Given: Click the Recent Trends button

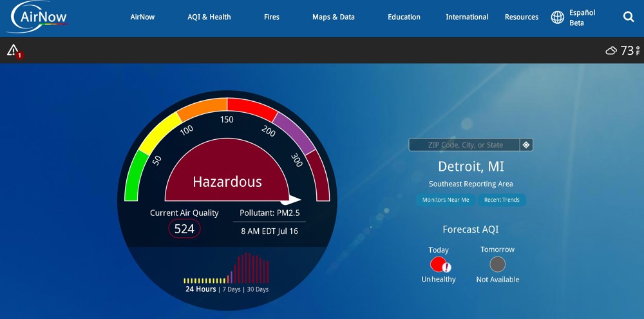Looking at the screenshot, I should coord(502,200).
